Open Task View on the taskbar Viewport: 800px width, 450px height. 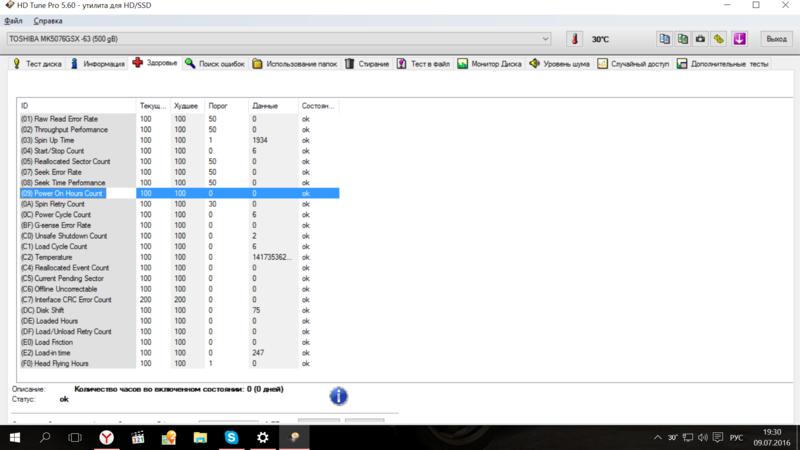pyautogui.click(x=75, y=437)
